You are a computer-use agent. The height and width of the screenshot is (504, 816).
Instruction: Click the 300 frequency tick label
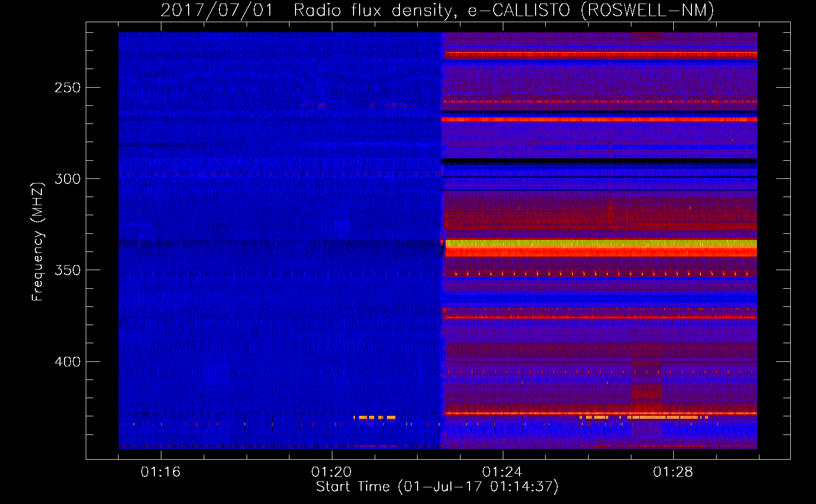tap(68, 179)
